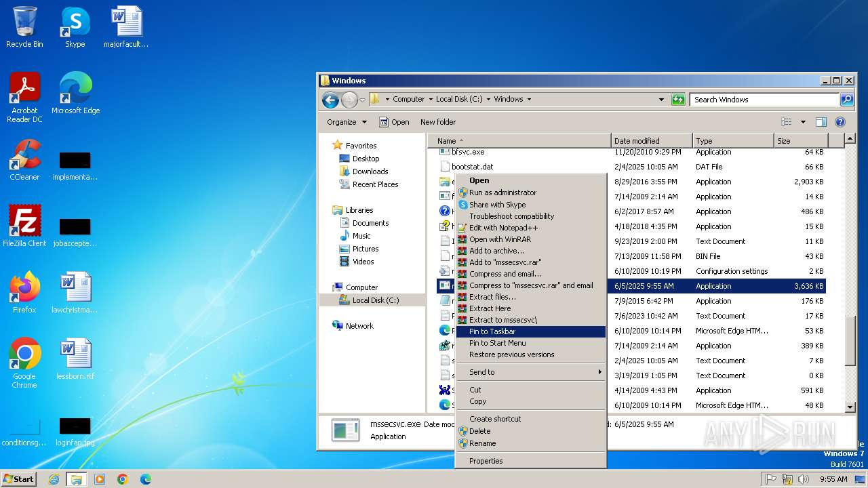Click the Start button
868x488 pixels.
click(19, 479)
